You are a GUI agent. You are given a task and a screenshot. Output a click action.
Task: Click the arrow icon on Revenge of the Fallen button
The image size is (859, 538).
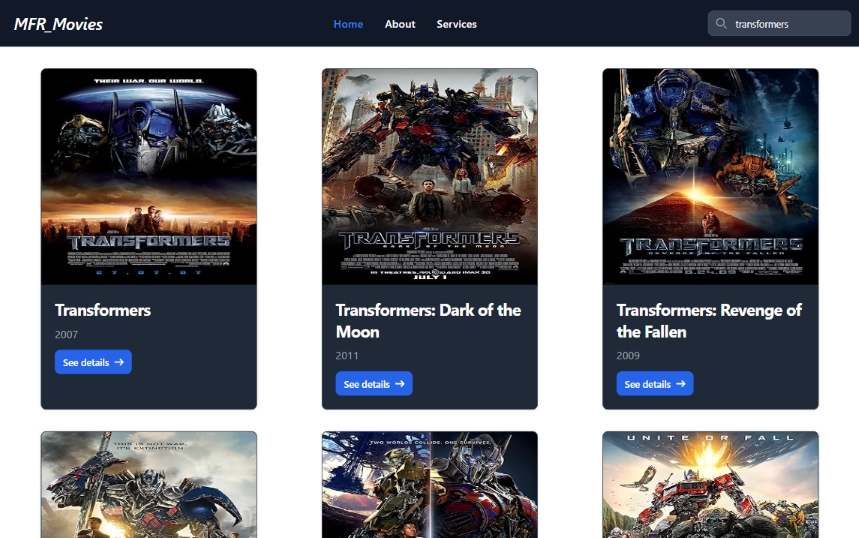[681, 384]
